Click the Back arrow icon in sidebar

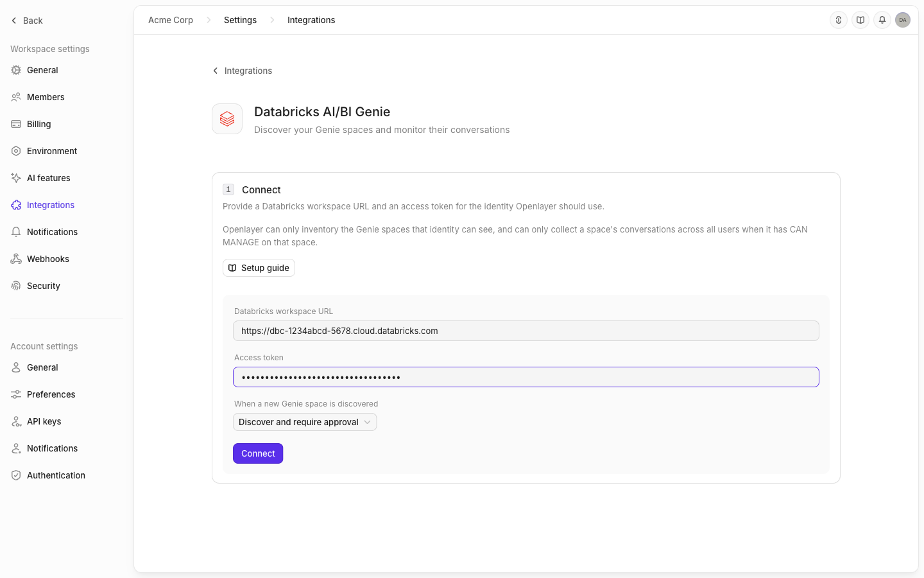pos(14,21)
